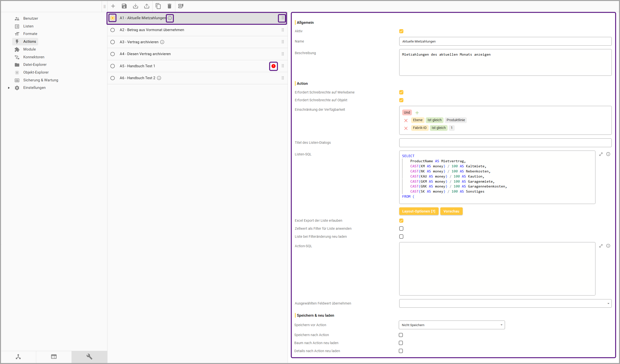The image size is (620, 364).
Task: Expand the Einstellungen tree node
Action: tap(9, 88)
